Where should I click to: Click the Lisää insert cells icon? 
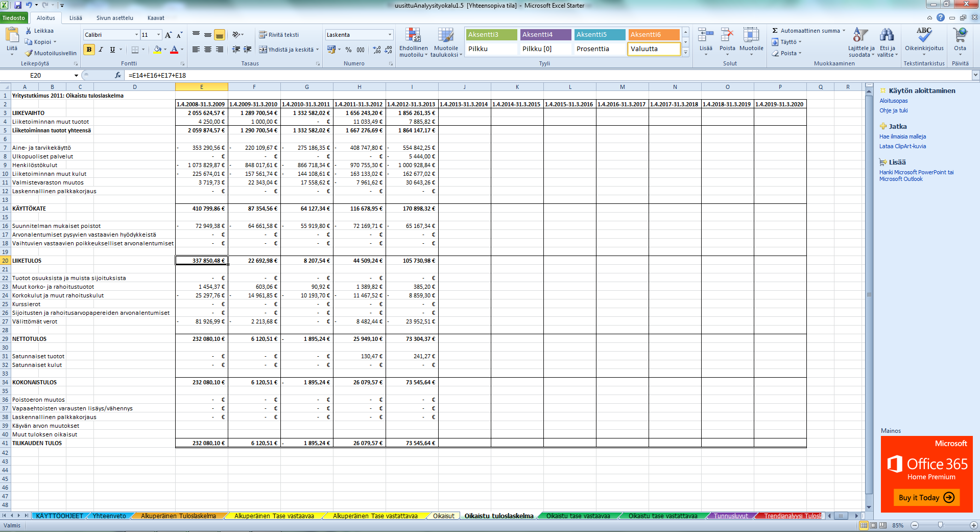pos(706,35)
